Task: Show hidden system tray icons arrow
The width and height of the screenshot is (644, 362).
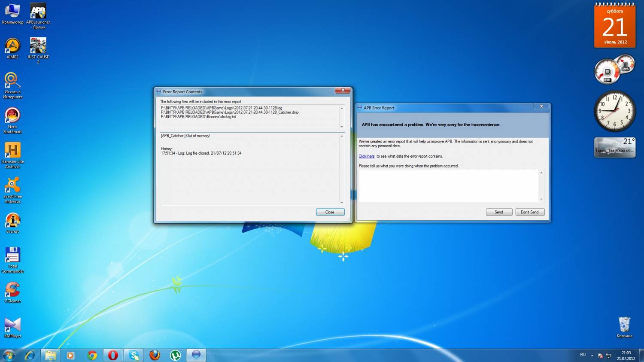Action: point(592,356)
